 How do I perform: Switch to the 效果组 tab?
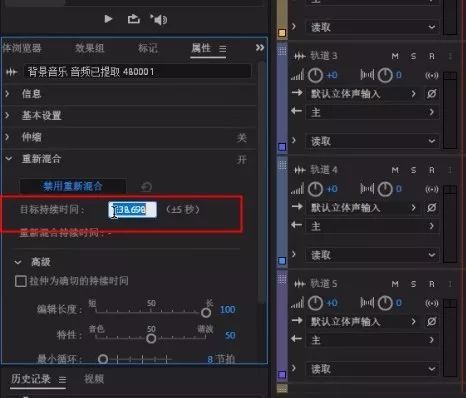pos(89,48)
